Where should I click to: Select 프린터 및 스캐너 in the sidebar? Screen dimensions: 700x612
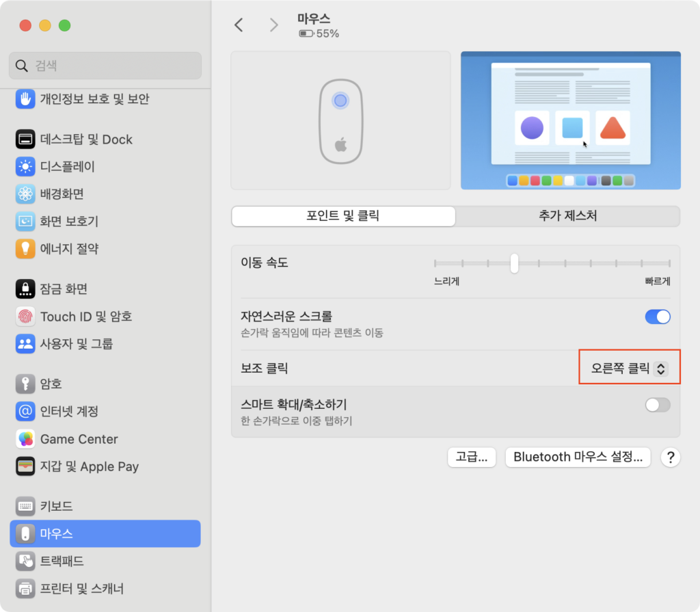click(x=105, y=588)
